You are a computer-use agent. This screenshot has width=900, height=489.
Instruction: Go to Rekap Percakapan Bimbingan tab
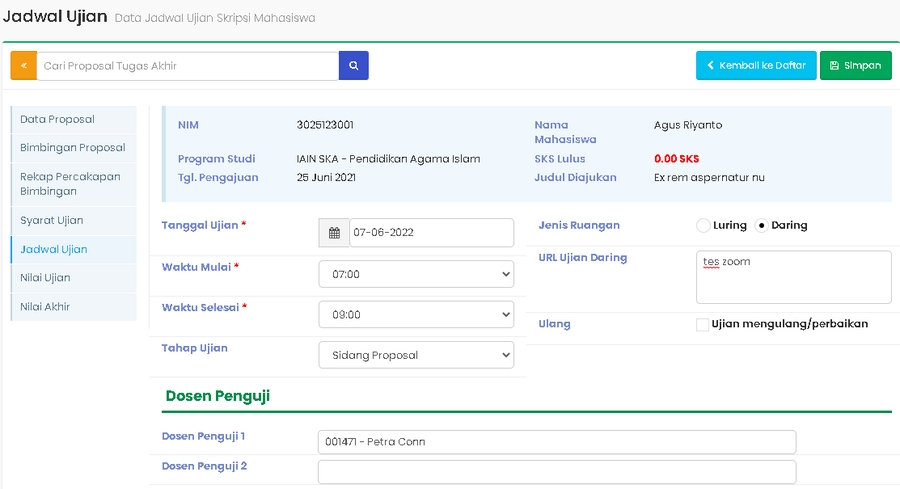(x=73, y=184)
